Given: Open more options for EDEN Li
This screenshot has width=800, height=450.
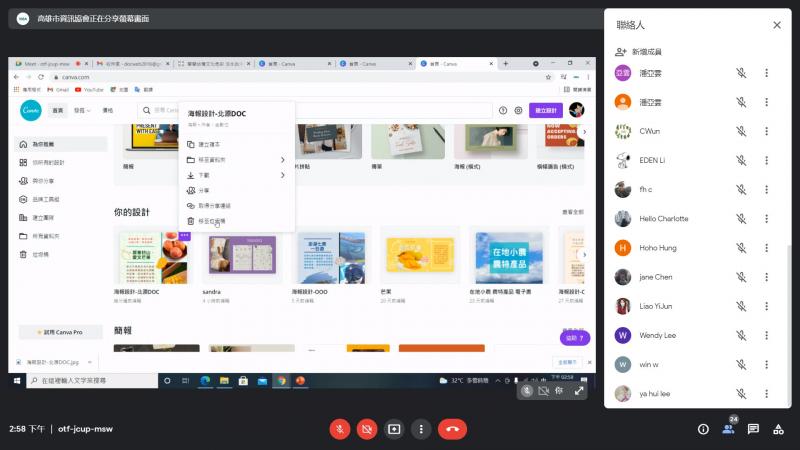Looking at the screenshot, I should (766, 160).
